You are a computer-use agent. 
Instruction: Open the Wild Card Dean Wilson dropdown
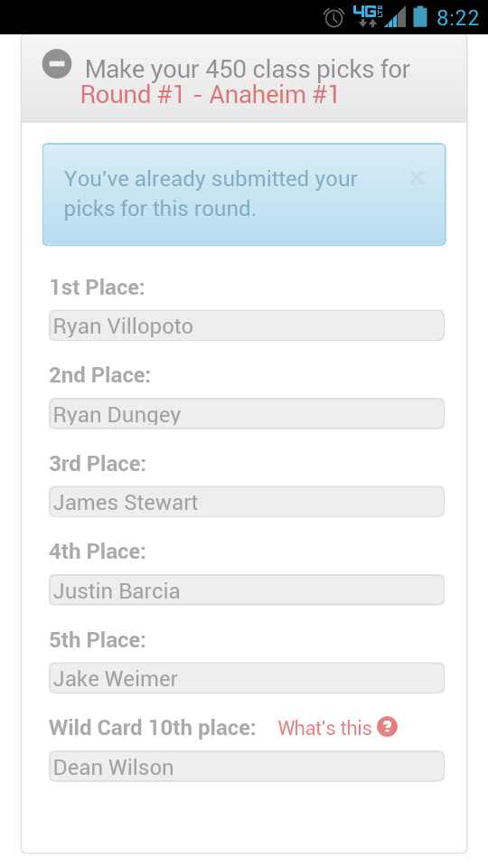click(246, 766)
